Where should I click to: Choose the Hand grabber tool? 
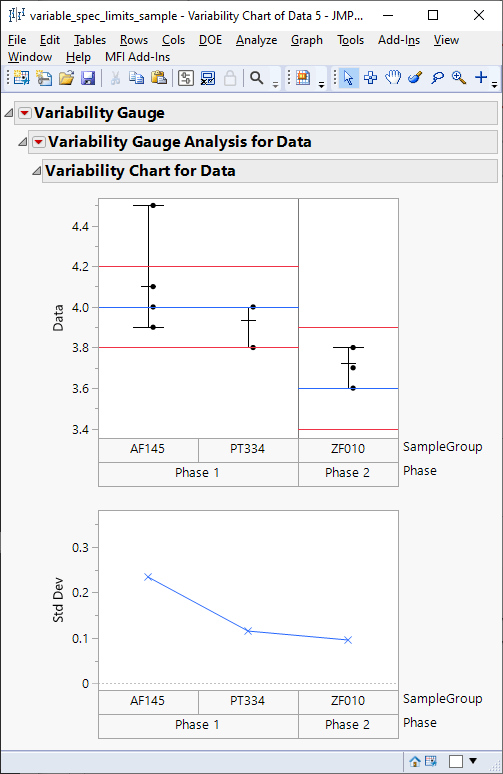click(x=393, y=77)
